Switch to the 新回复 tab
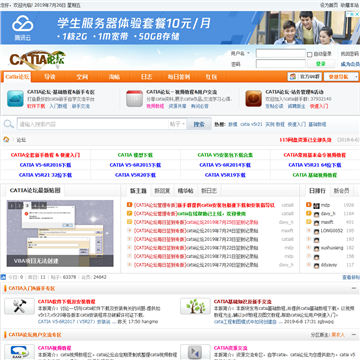This screenshot has height=360, width=360. 162,191
